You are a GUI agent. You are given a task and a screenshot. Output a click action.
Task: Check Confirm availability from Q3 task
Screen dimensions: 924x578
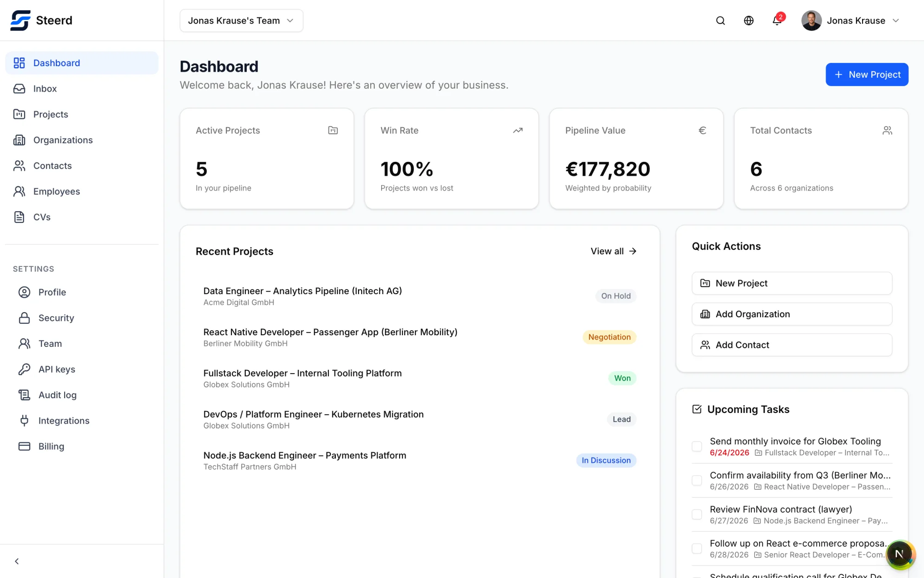pos(697,480)
